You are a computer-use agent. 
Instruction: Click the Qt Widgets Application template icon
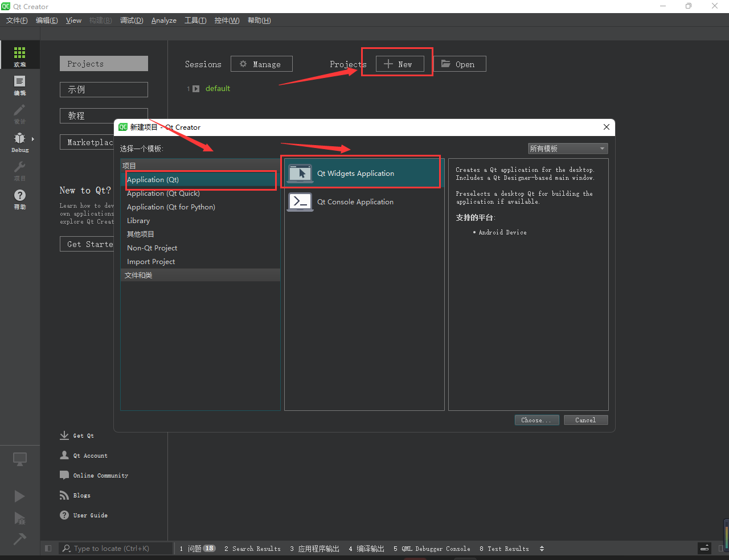[x=300, y=174]
